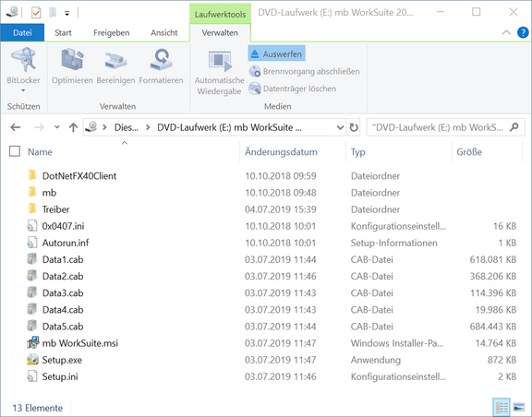The height and width of the screenshot is (417, 532).
Task: Switch to details view icon in status bar
Action: (x=502, y=407)
